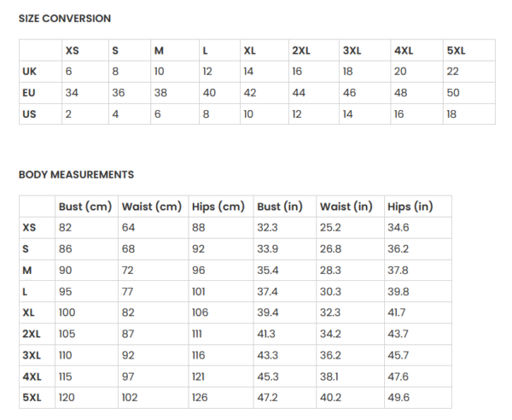Click the EU row label
This screenshot has height=420, width=512.
tap(29, 93)
